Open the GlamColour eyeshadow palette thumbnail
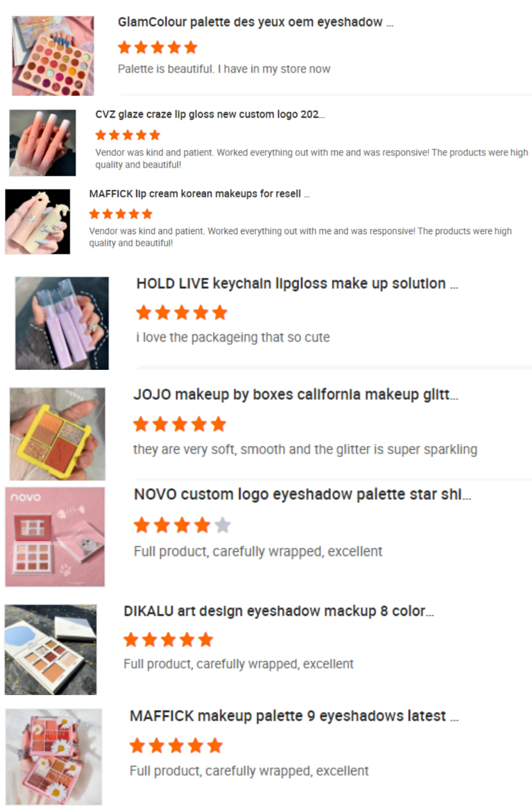 tap(53, 56)
